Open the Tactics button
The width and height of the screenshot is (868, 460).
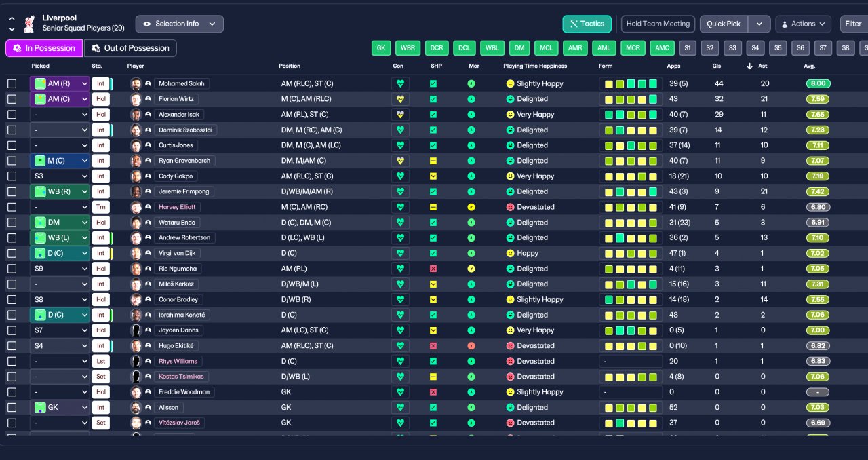click(x=587, y=24)
